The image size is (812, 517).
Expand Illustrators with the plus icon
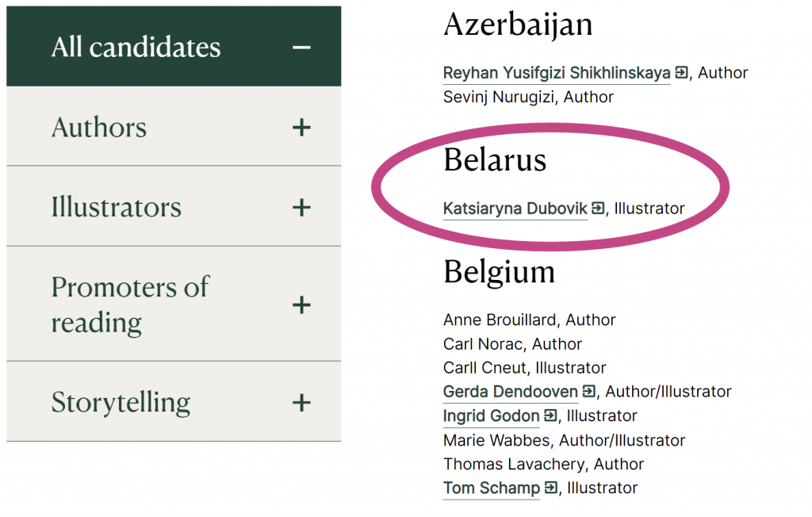(301, 208)
